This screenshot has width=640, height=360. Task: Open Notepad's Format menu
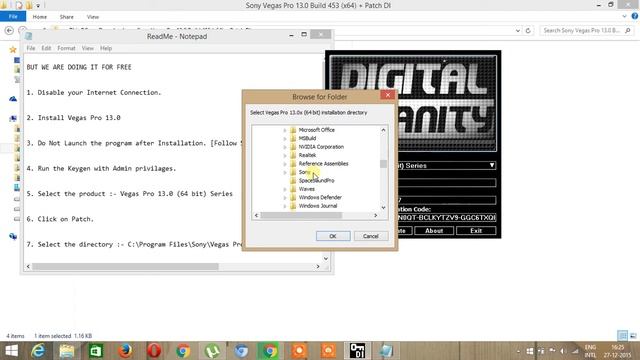coord(66,48)
